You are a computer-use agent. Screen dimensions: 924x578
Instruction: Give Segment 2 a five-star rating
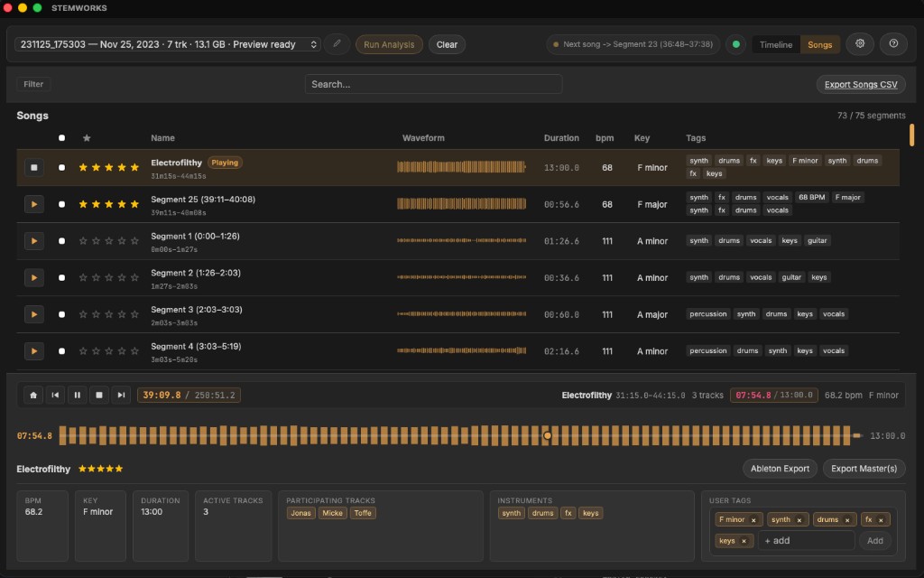coord(134,277)
